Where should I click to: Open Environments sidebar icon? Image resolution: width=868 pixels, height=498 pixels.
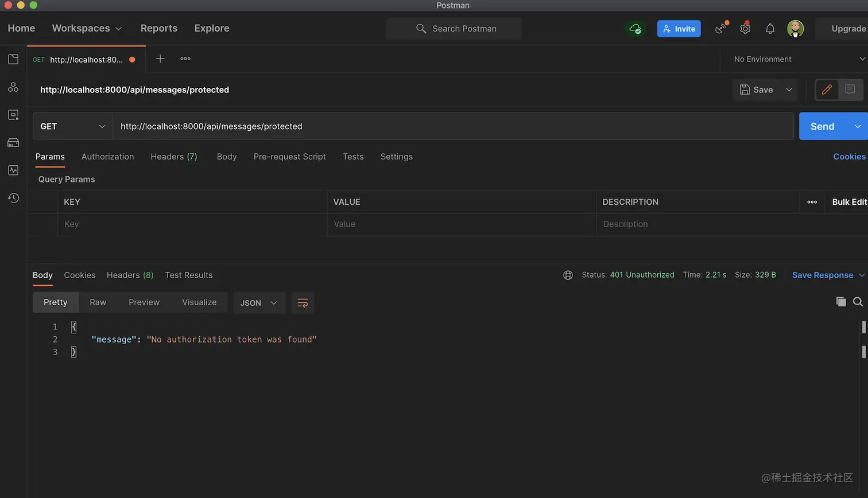[x=13, y=115]
